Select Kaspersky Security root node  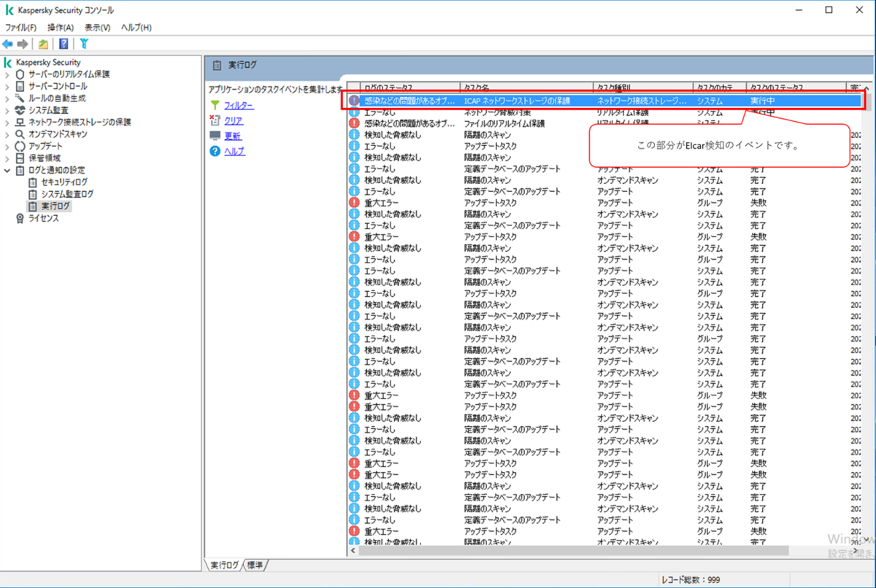(x=48, y=63)
